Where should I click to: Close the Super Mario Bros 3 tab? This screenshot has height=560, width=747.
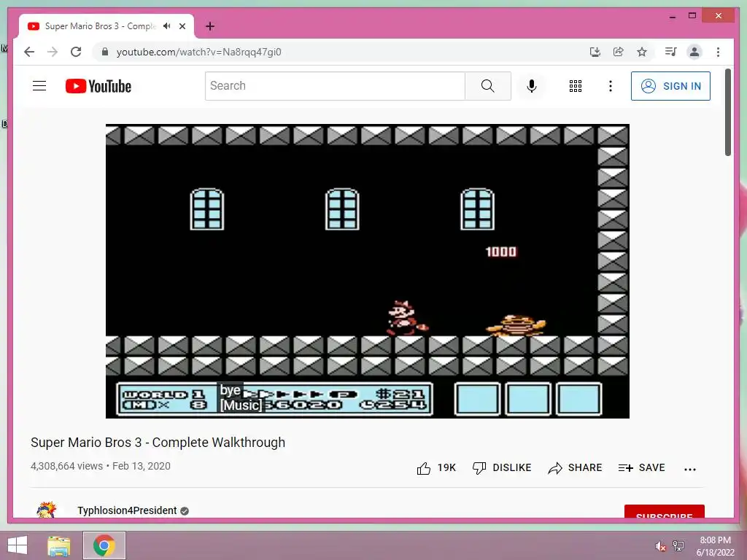click(182, 26)
